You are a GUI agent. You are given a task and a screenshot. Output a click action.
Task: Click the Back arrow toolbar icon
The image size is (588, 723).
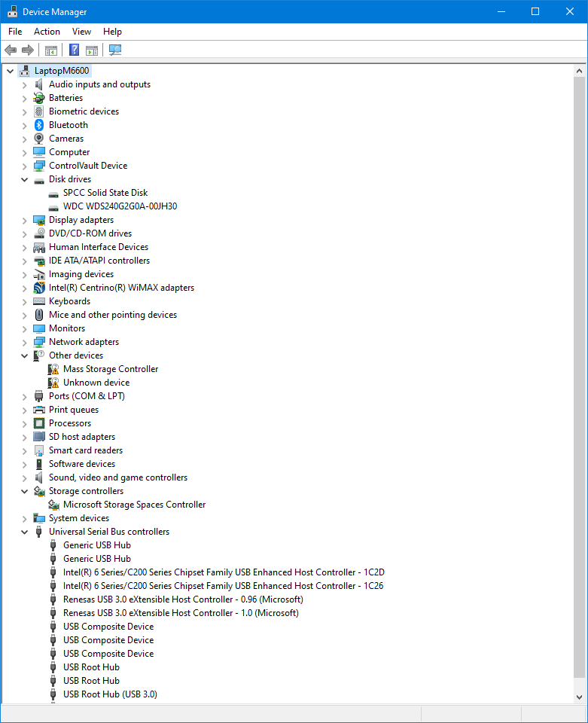click(x=11, y=50)
